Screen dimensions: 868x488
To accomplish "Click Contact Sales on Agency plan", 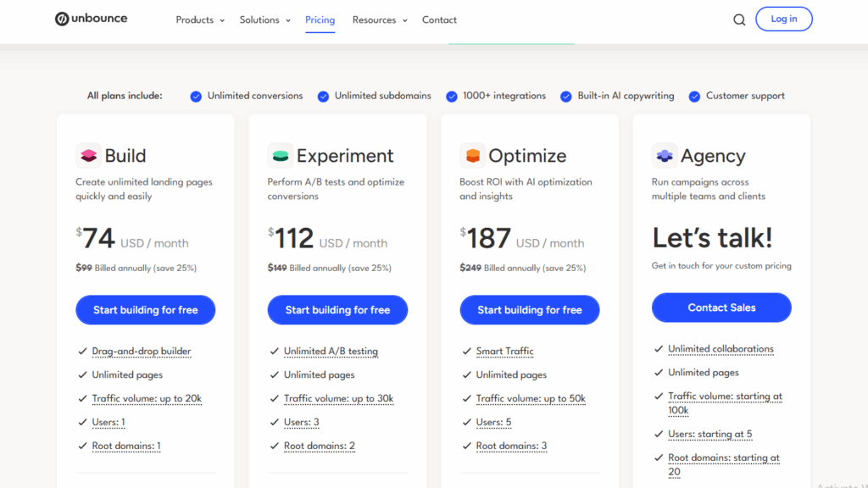I will tap(721, 308).
